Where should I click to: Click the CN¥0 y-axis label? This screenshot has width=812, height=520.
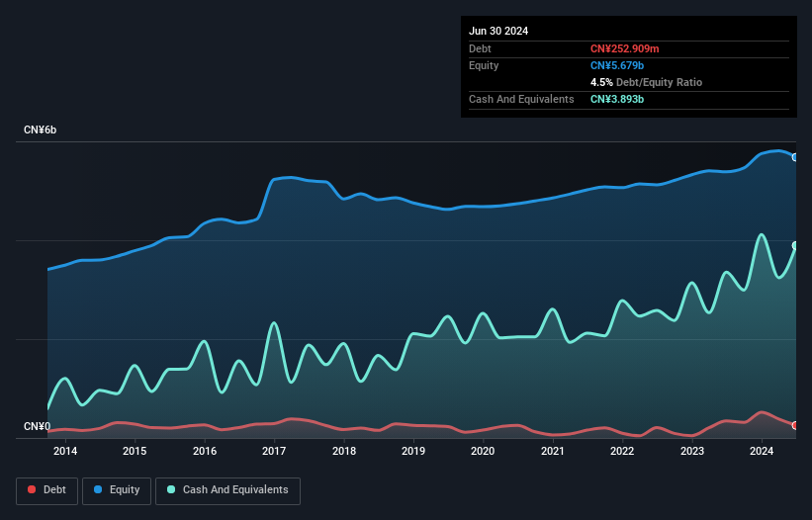(38, 426)
